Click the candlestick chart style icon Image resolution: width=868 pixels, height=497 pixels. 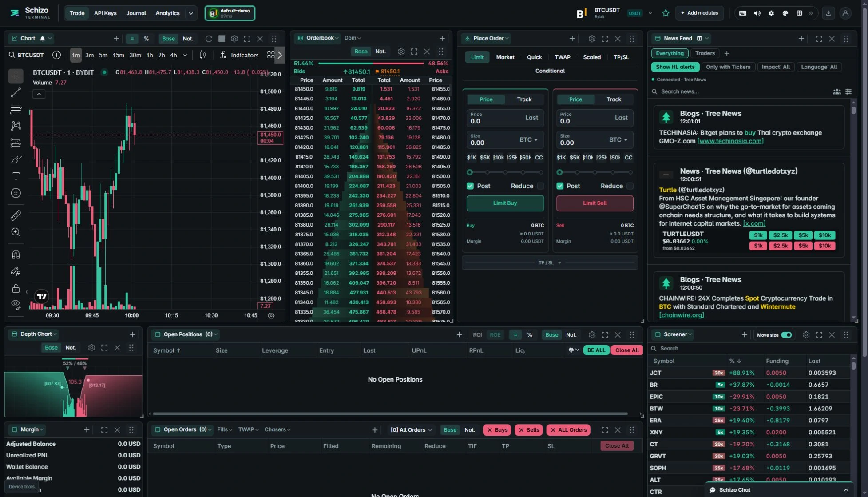[x=203, y=55]
